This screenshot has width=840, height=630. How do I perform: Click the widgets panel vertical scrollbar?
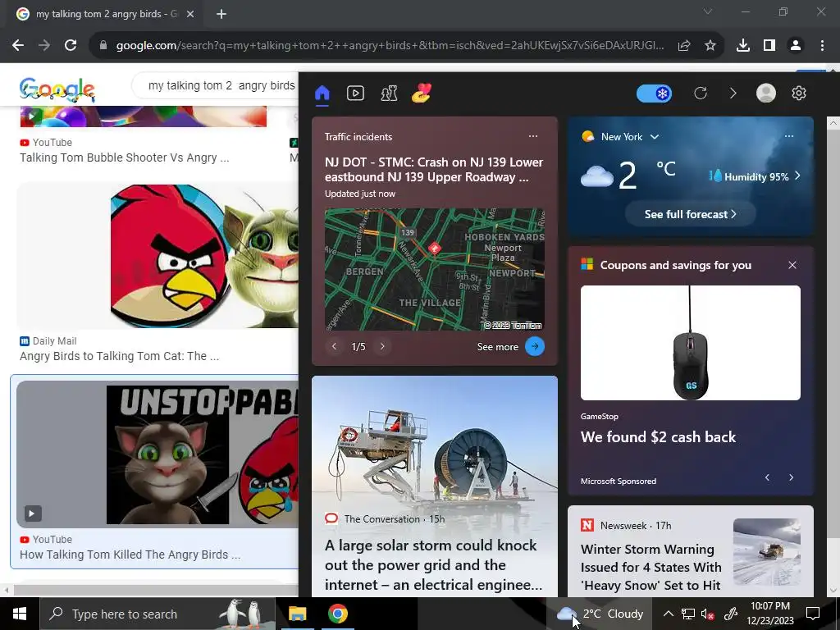(833, 332)
